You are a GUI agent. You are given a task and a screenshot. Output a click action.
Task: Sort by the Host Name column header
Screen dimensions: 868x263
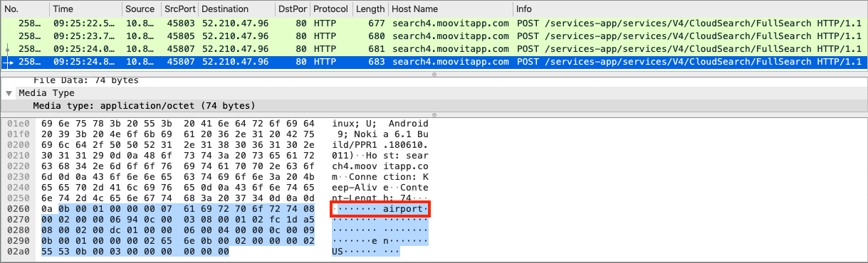pyautogui.click(x=451, y=9)
